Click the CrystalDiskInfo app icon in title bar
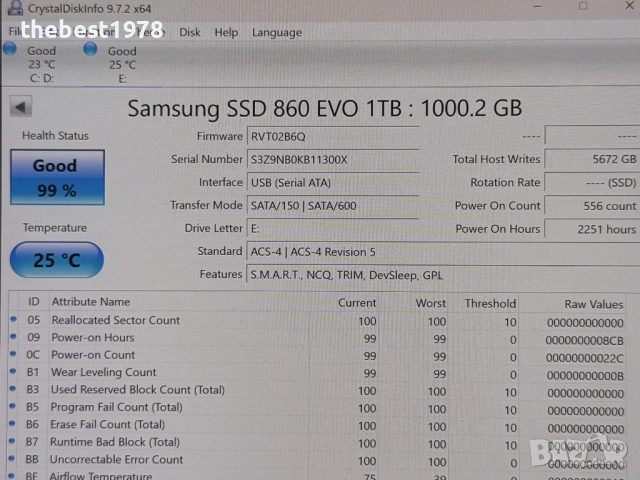Screen dimensions: 640x480 pos(15,8)
